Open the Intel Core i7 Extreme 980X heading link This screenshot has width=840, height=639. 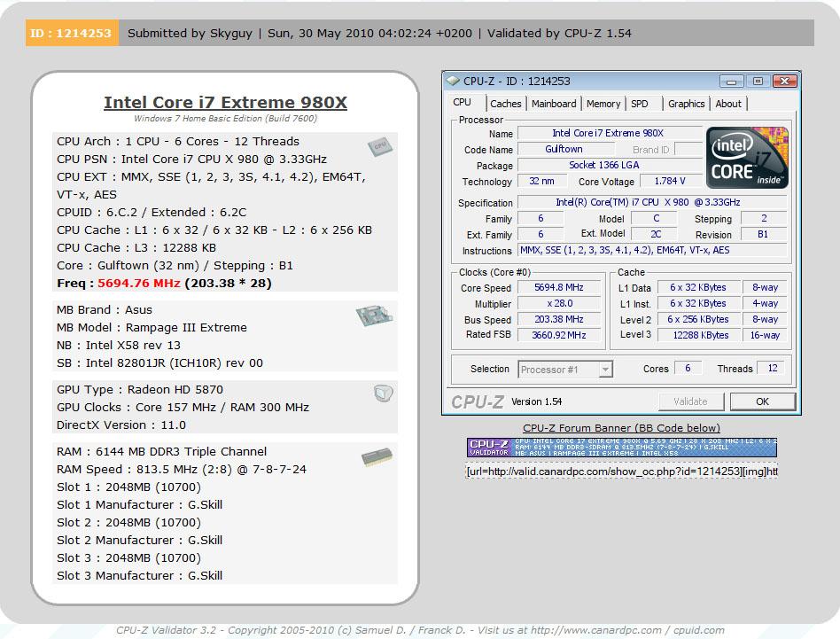click(x=226, y=102)
